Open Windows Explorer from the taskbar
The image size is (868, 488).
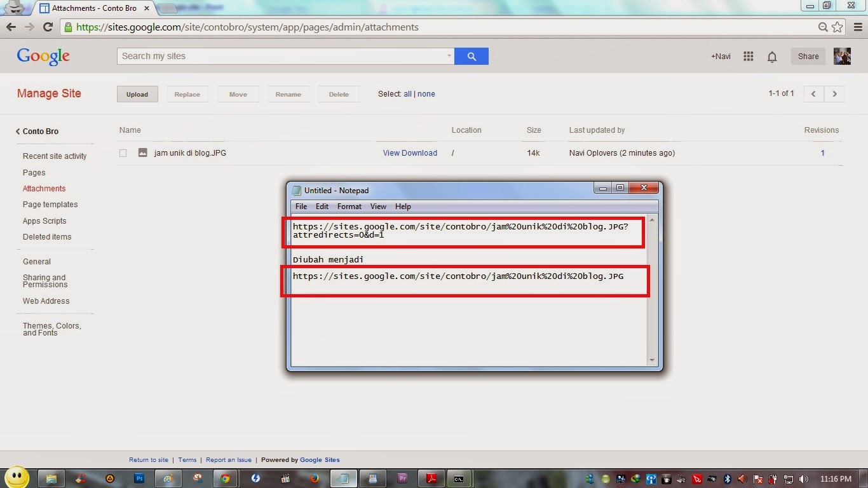(51, 478)
